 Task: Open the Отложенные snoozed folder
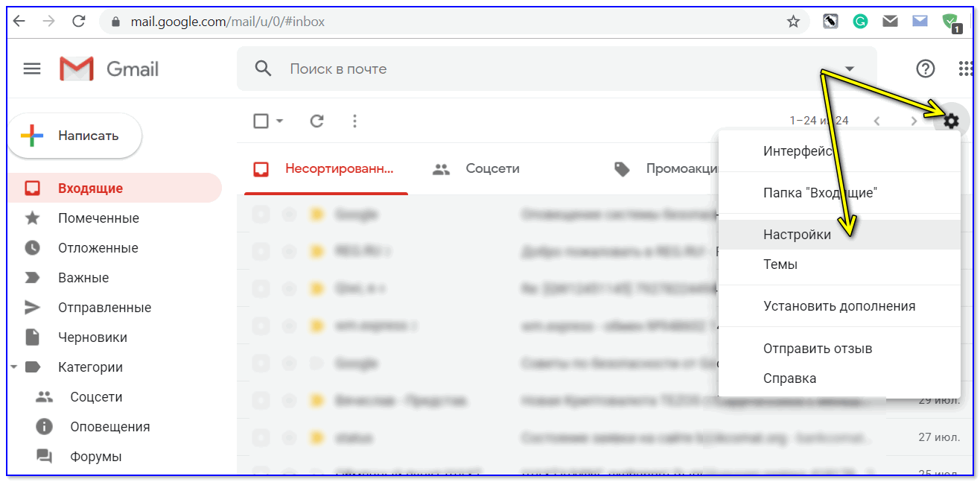point(98,248)
